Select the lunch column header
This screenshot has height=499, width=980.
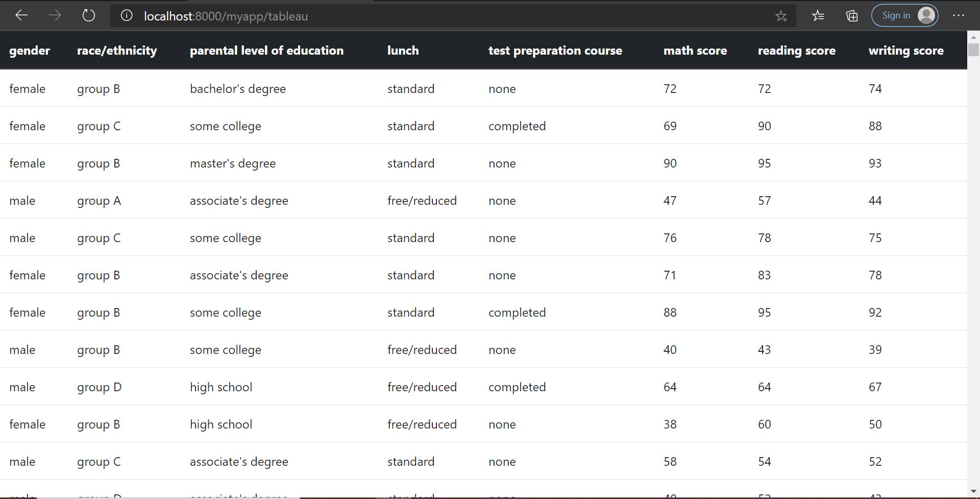(x=403, y=50)
